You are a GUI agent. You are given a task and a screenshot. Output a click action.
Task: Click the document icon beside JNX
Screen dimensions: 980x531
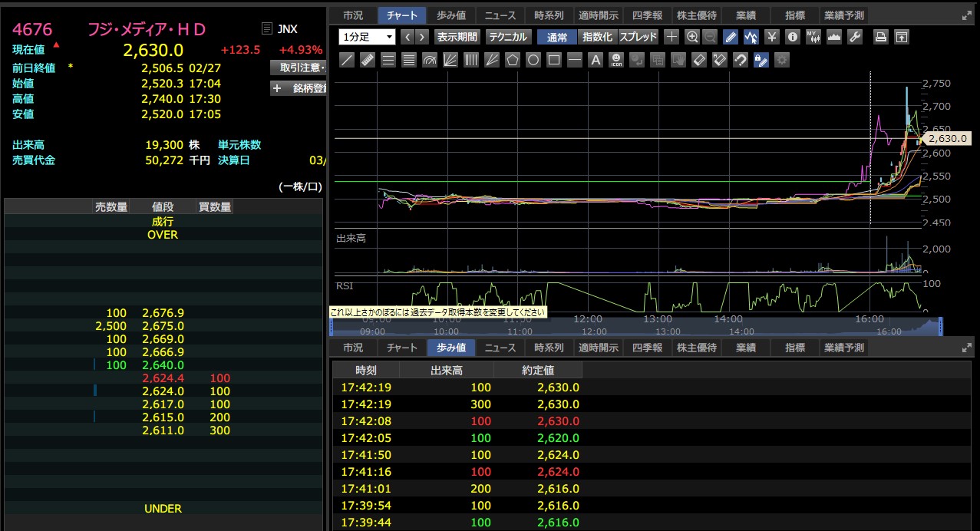(266, 29)
